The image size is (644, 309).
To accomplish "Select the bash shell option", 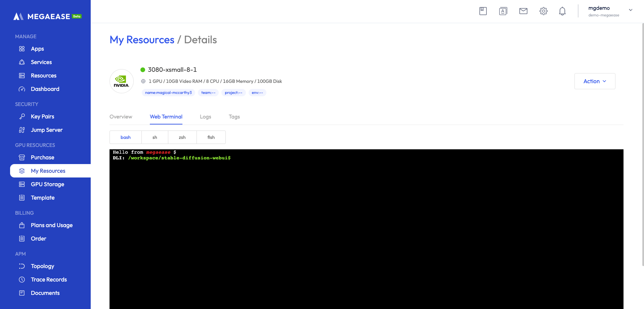I will [126, 137].
